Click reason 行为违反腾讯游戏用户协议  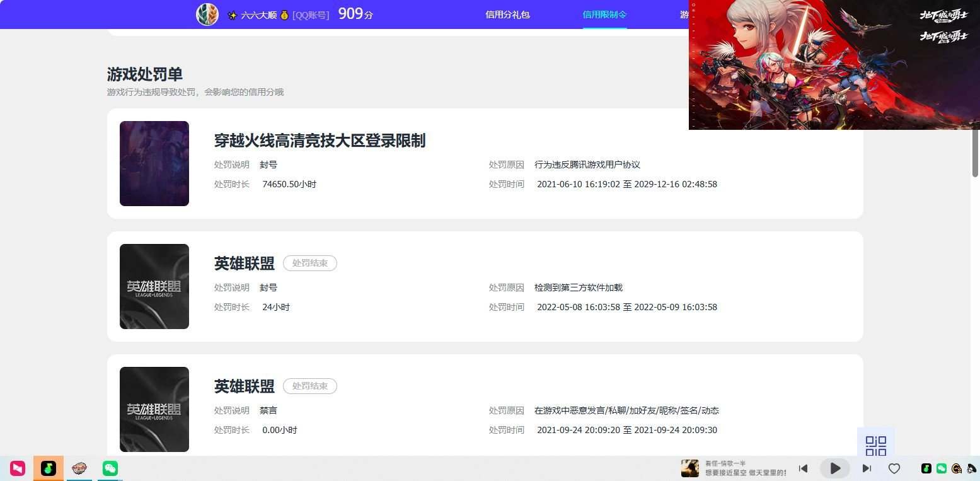tap(587, 165)
